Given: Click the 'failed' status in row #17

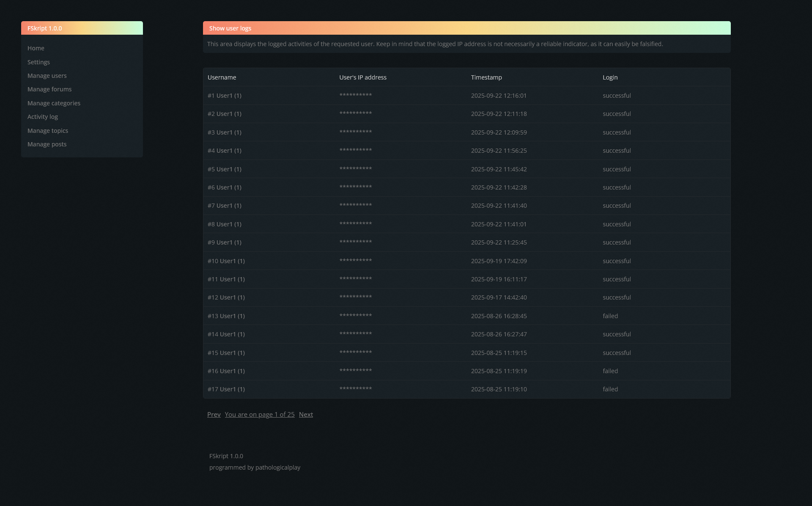Looking at the screenshot, I should pyautogui.click(x=610, y=389).
